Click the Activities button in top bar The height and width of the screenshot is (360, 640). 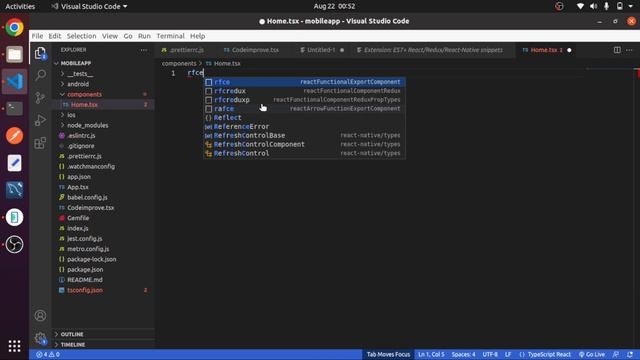click(x=20, y=6)
